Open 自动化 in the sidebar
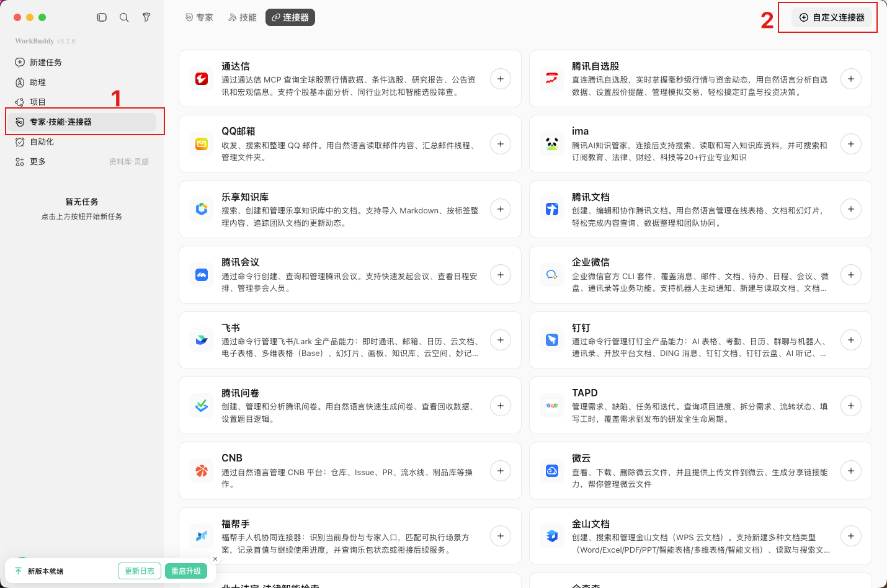 (82, 141)
